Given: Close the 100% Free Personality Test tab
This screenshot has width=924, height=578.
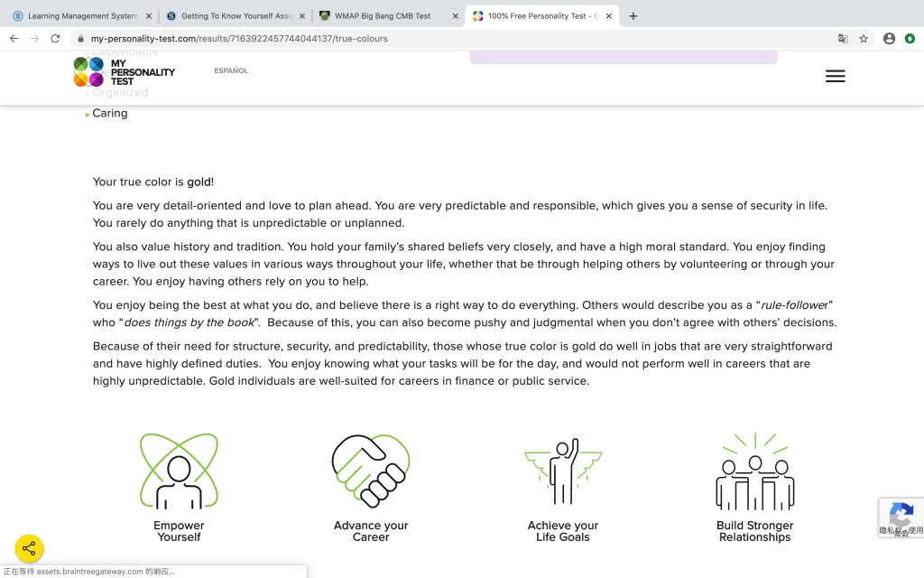Looking at the screenshot, I should pos(610,16).
